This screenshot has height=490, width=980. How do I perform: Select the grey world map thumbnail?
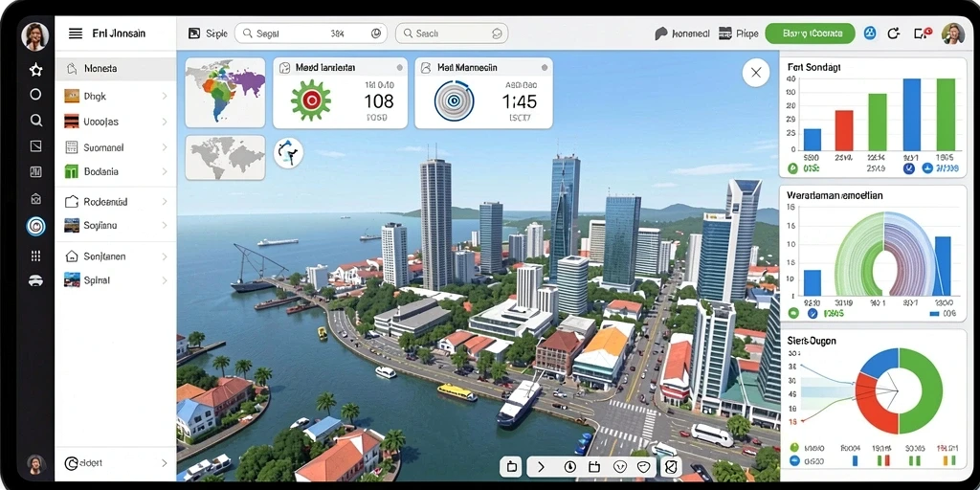[225, 158]
